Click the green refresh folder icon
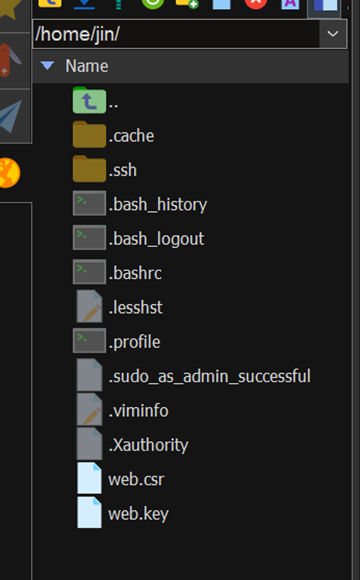 click(153, 4)
